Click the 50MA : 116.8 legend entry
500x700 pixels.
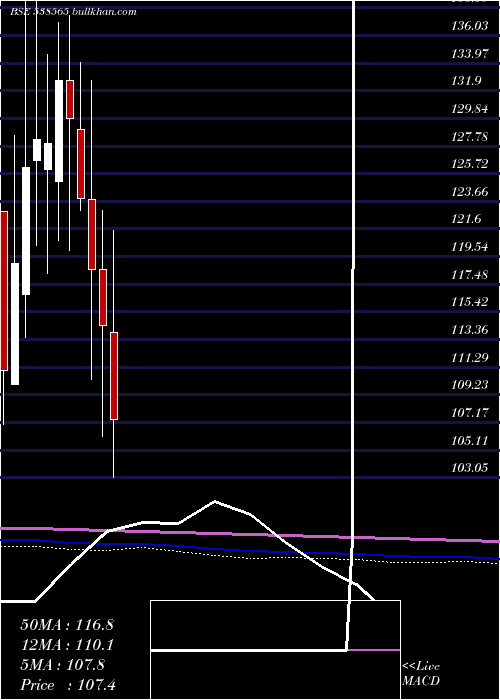click(67, 625)
